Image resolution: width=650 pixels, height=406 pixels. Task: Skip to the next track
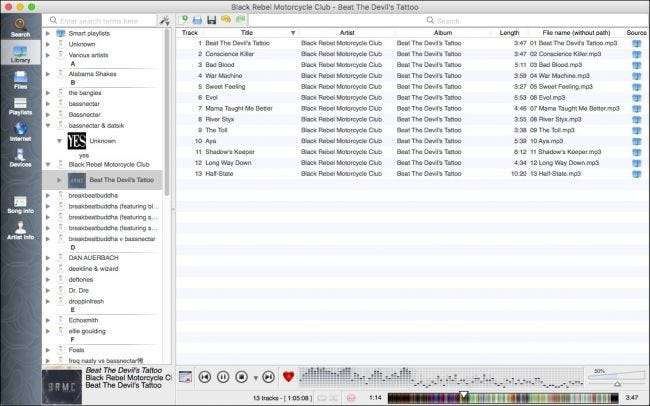269,377
